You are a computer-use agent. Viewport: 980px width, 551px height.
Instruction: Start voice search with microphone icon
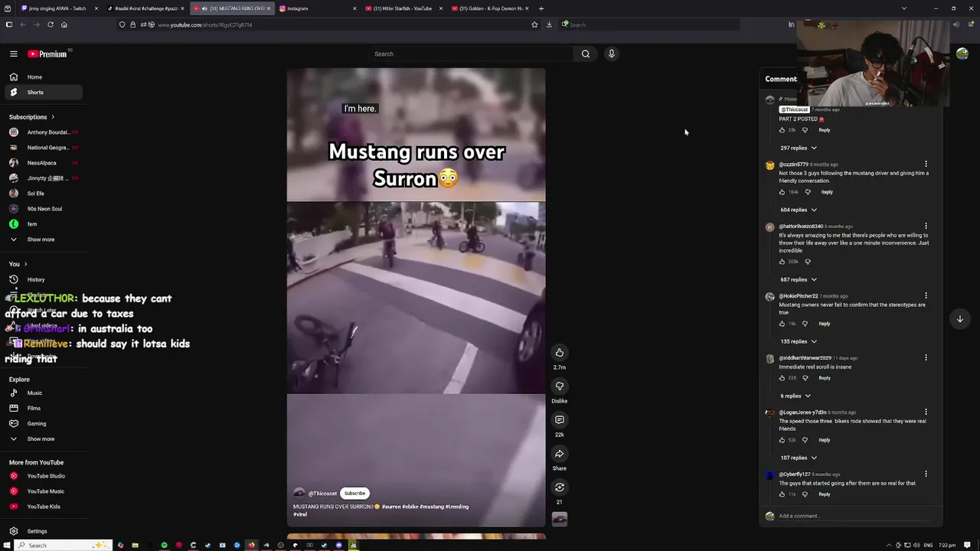point(611,54)
